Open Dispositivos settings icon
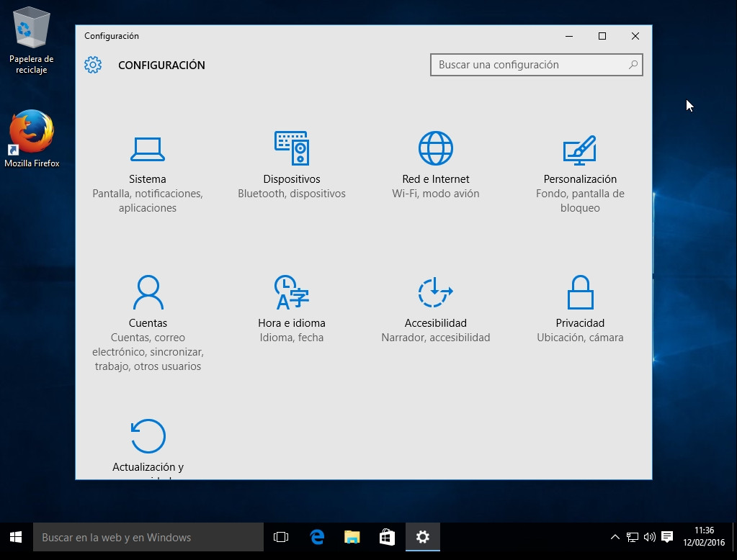Image resolution: width=737 pixels, height=560 pixels. [292, 149]
